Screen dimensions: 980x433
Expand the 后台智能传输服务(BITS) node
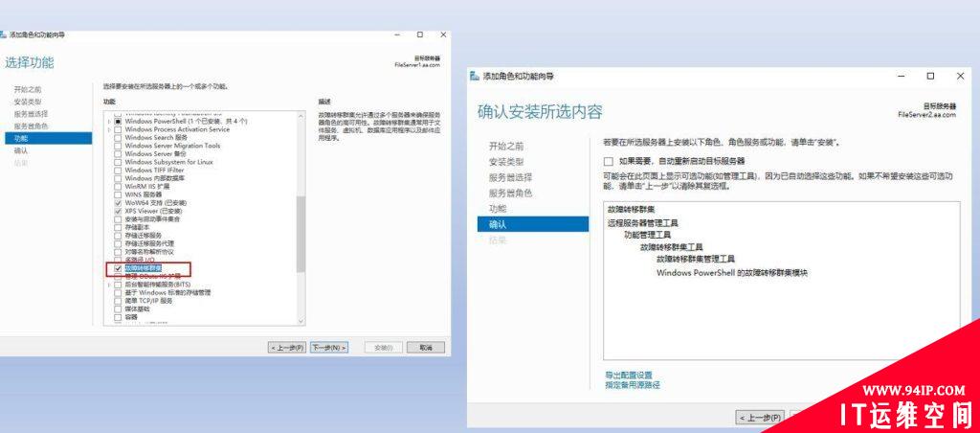(109, 285)
